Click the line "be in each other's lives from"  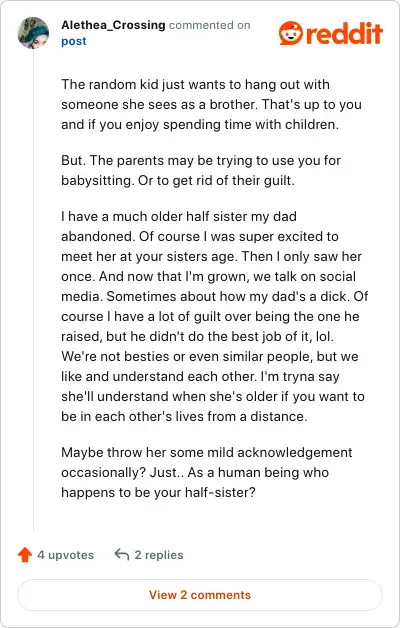184,417
